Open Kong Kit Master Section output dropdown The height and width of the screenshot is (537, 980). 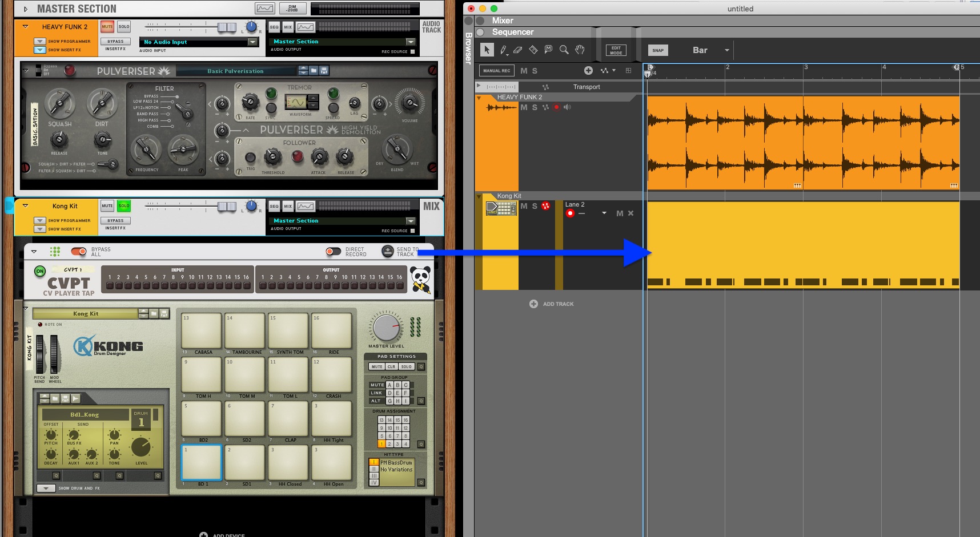tap(410, 221)
